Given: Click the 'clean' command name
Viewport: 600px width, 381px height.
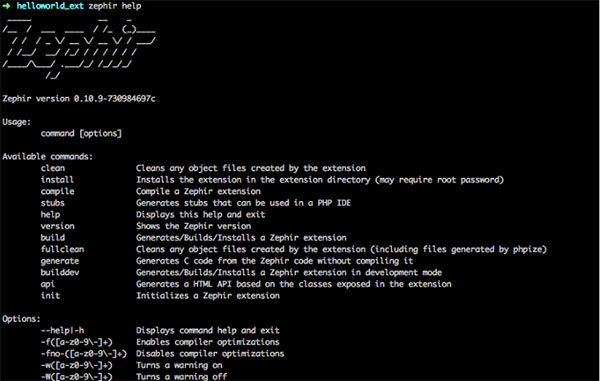Looking at the screenshot, I should coord(53,168).
